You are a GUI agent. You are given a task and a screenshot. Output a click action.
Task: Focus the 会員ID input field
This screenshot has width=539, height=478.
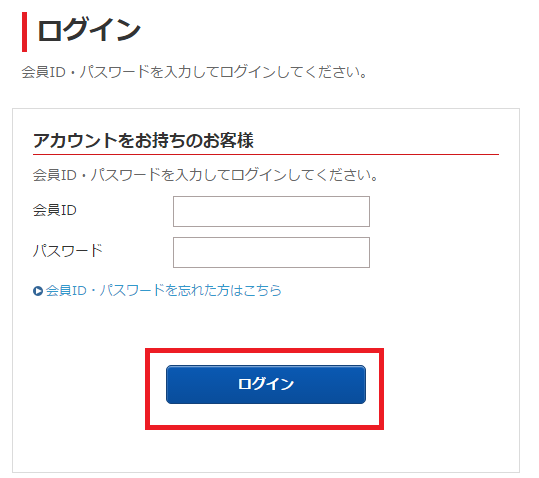(271, 211)
